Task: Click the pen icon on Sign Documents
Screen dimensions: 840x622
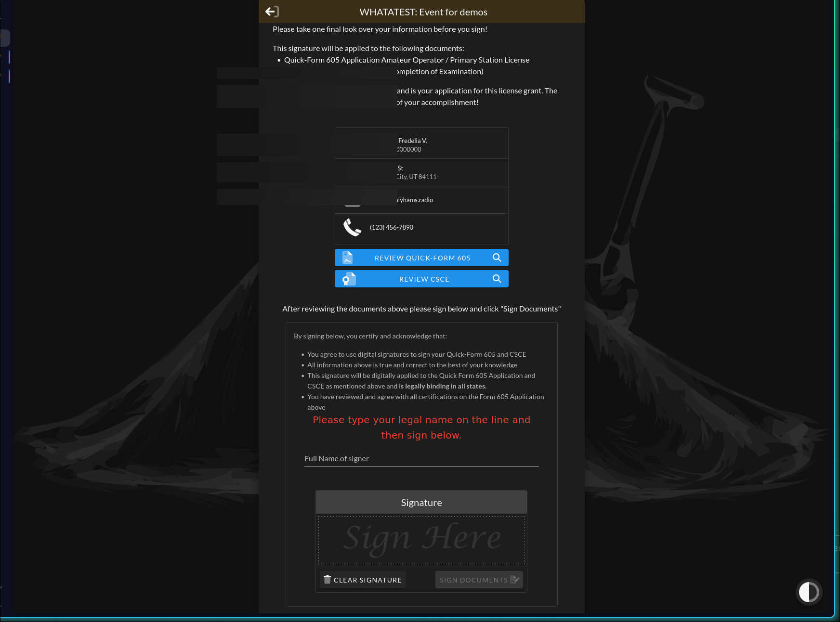Action: pyautogui.click(x=515, y=580)
